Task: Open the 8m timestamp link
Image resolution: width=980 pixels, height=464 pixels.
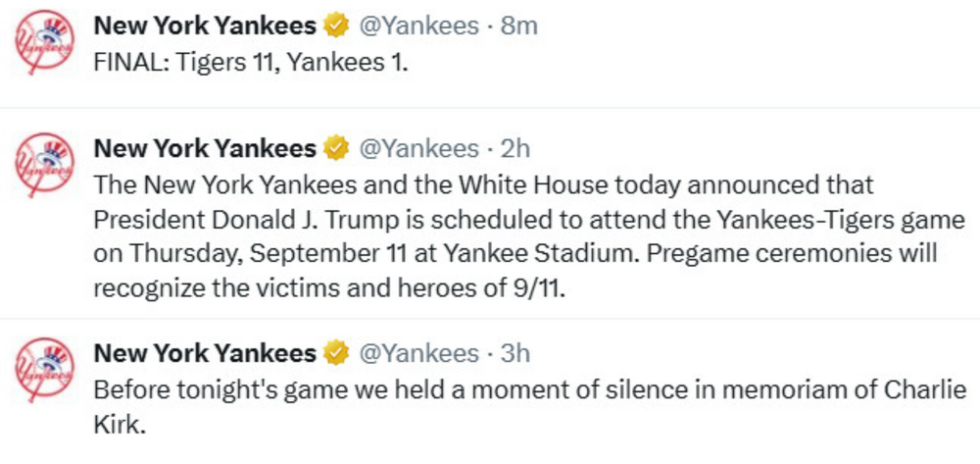Action: tap(519, 26)
